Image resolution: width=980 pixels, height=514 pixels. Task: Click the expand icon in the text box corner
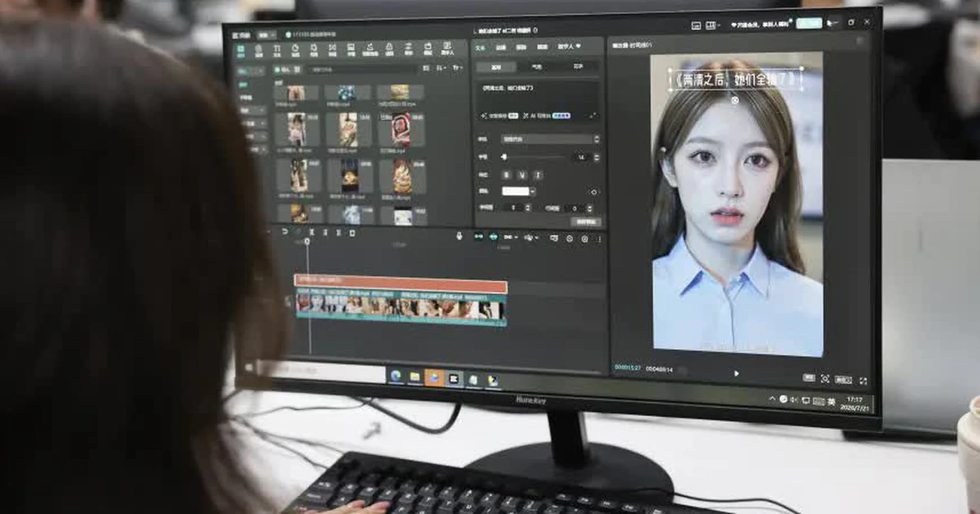click(x=593, y=117)
